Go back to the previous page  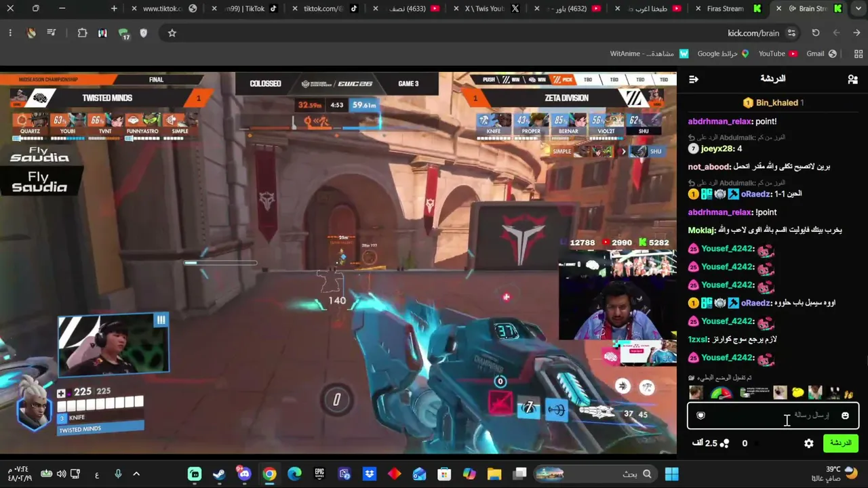coord(857,33)
